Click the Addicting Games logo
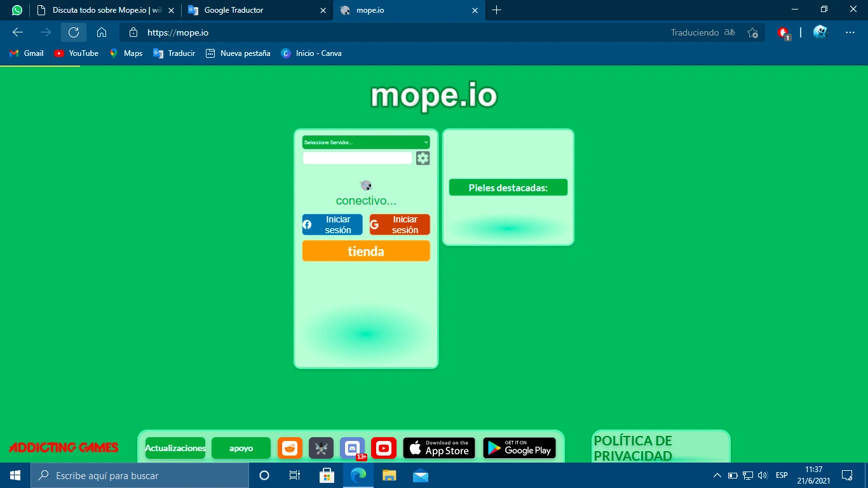The image size is (868, 488). click(64, 447)
